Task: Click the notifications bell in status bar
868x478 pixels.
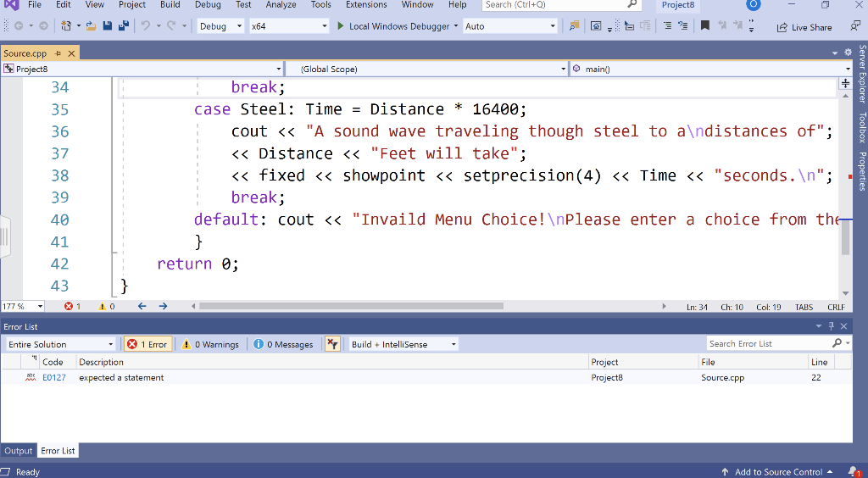Action: click(x=854, y=472)
